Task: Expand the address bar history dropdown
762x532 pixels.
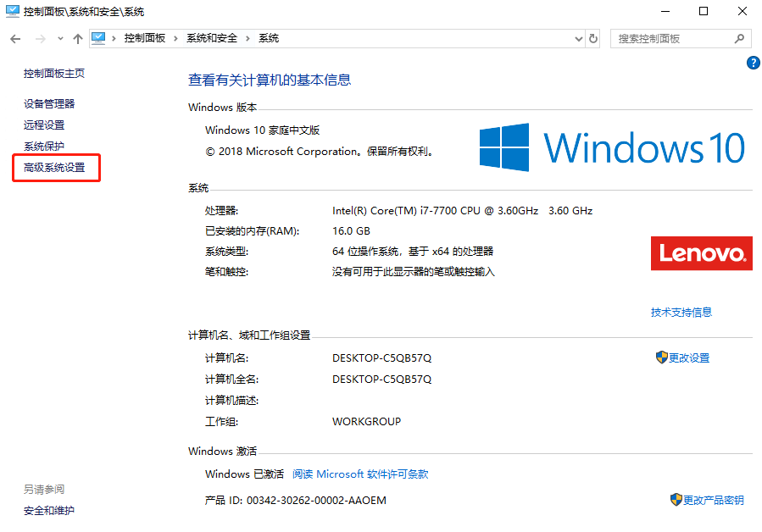Action: 579,39
